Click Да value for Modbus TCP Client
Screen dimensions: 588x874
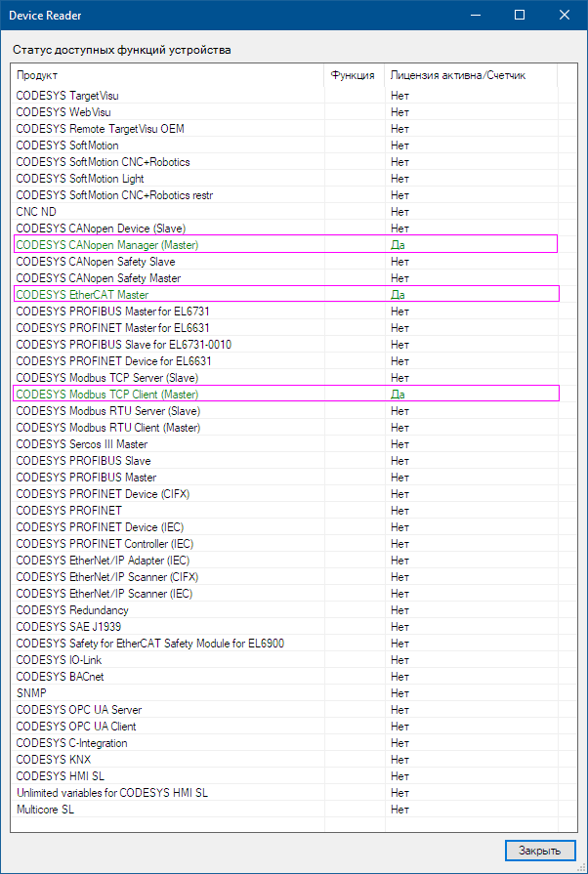coord(398,395)
